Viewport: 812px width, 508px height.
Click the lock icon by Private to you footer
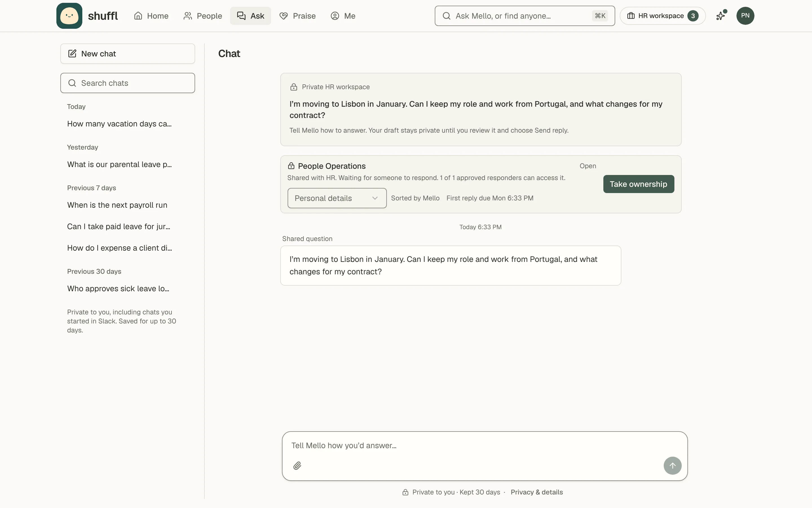(405, 492)
